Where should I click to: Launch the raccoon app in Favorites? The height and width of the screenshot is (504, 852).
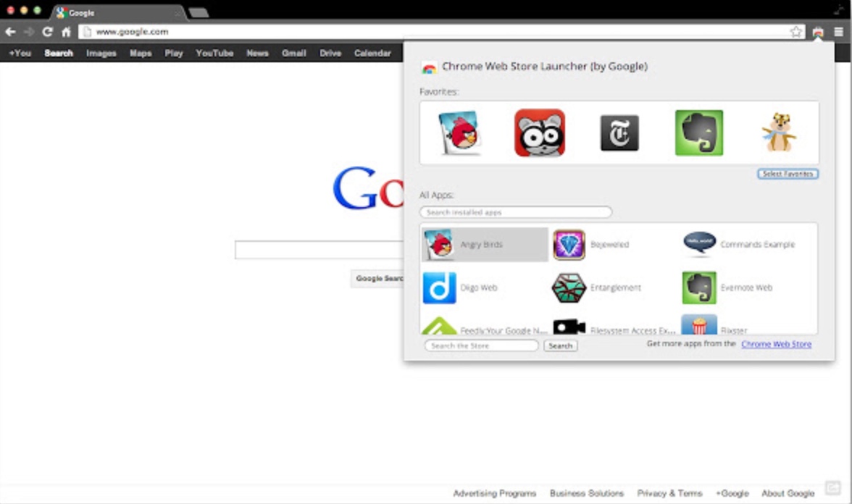[540, 133]
